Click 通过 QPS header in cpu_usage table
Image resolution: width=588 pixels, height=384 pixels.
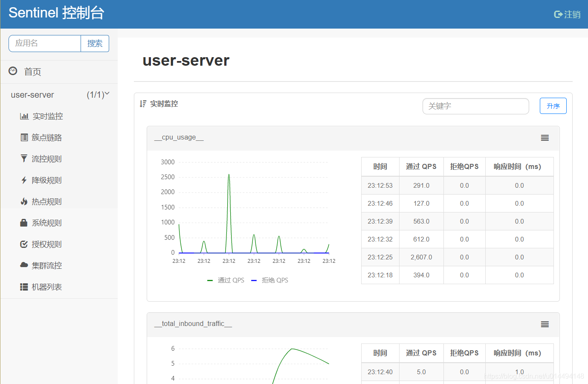coord(421,167)
